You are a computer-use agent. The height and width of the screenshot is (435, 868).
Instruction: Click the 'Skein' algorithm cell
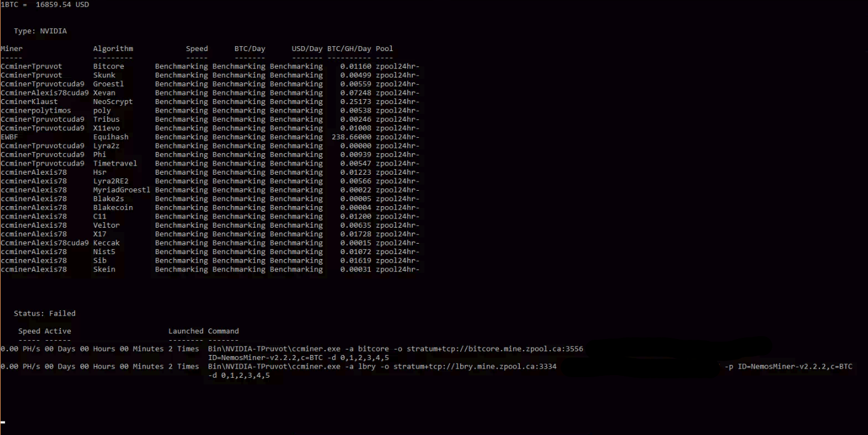pyautogui.click(x=104, y=269)
